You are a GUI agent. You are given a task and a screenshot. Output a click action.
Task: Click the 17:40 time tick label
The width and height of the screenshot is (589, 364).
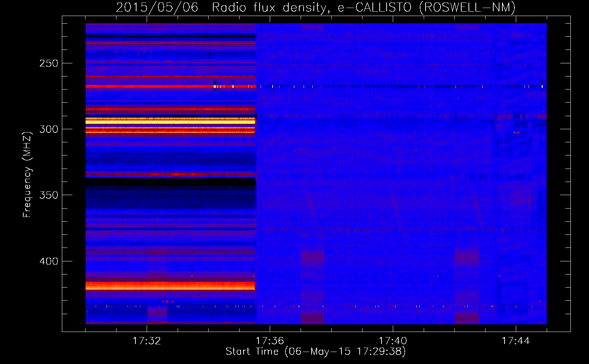click(x=393, y=341)
